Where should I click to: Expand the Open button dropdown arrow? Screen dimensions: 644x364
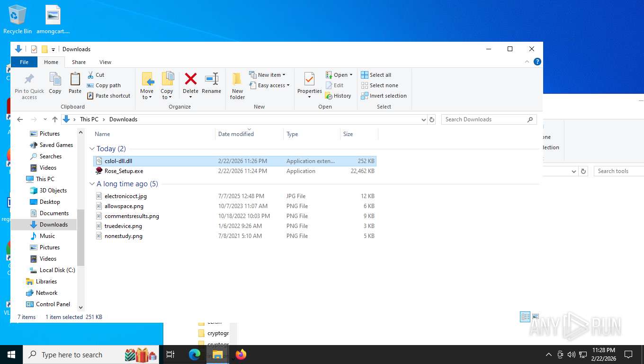(x=351, y=75)
